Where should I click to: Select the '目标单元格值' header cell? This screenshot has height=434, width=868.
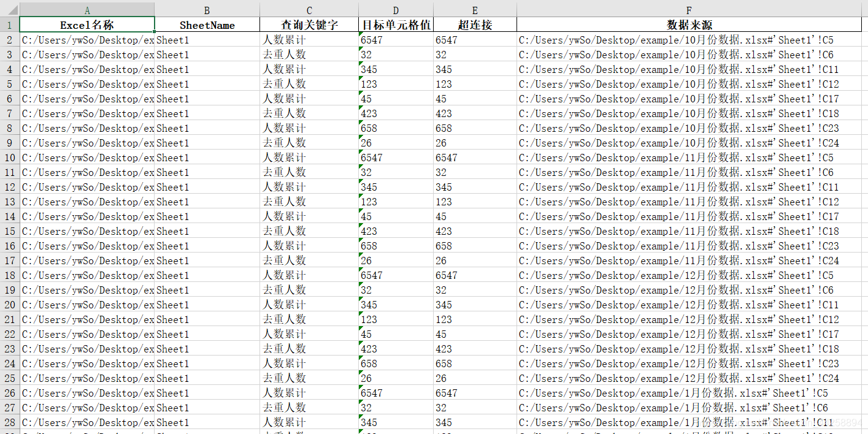tap(396, 25)
